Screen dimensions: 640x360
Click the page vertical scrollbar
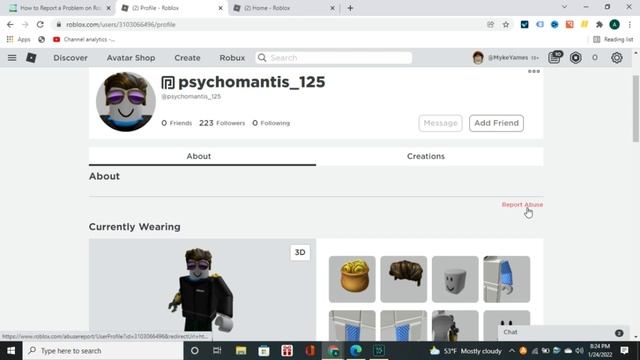click(636, 109)
